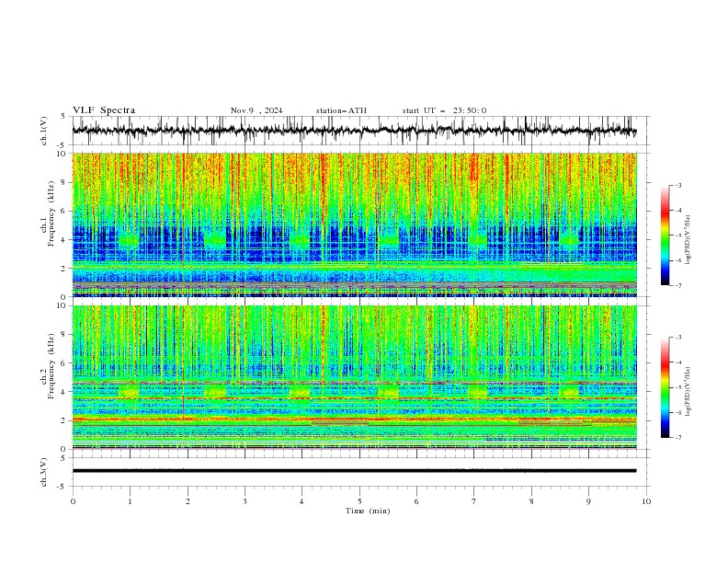Click ch.1 frequency tick label '10'
The width and height of the screenshot is (728, 563).
pos(63,154)
